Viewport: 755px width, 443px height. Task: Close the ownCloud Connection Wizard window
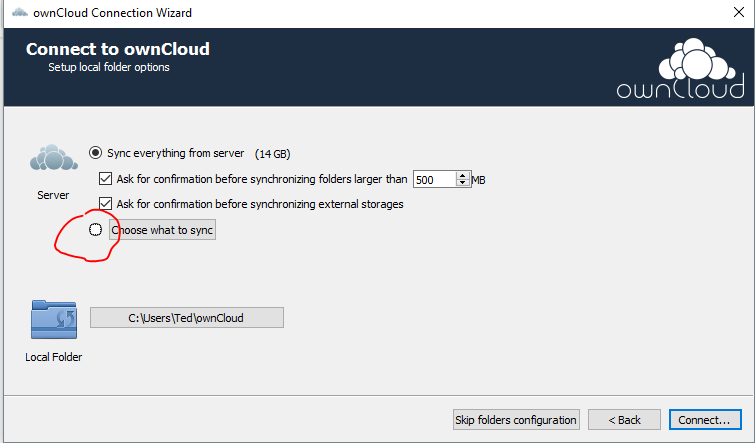tap(739, 13)
